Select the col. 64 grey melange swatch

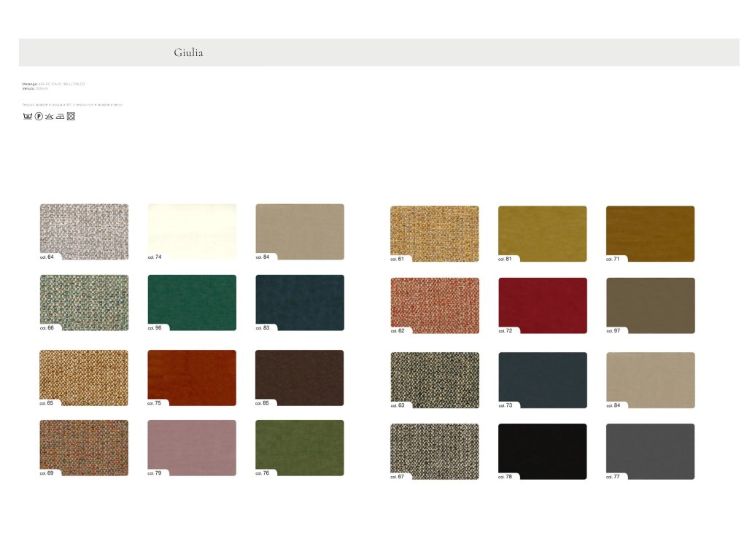[x=84, y=231]
